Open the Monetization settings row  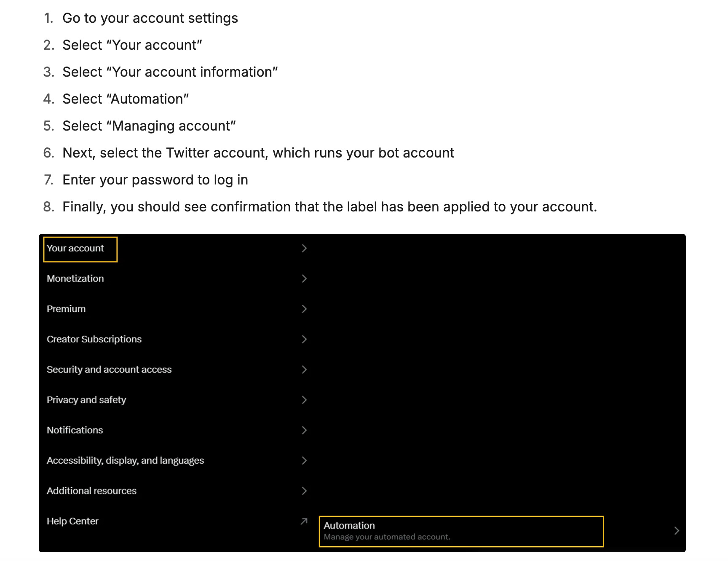tap(177, 279)
